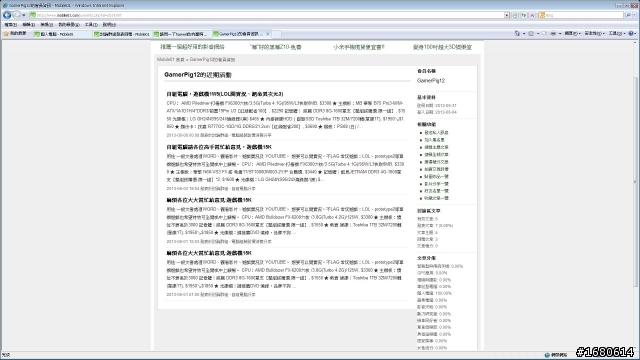The image size is (640, 360).
Task: Click sidebar link 收藏文章一覽
Action: tap(436, 198)
